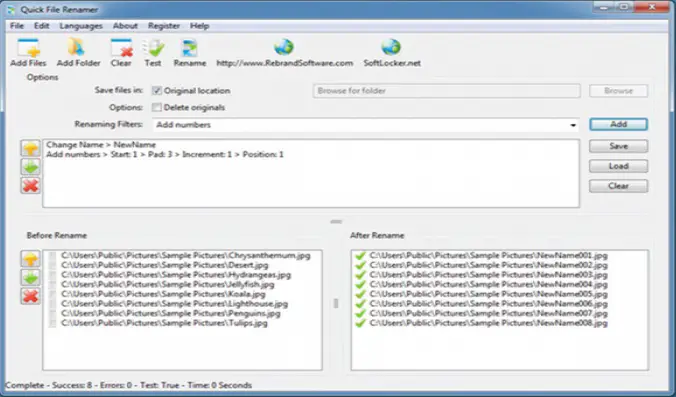
Task: Select NewName003.jpg in After Rename list
Action: [488, 275]
